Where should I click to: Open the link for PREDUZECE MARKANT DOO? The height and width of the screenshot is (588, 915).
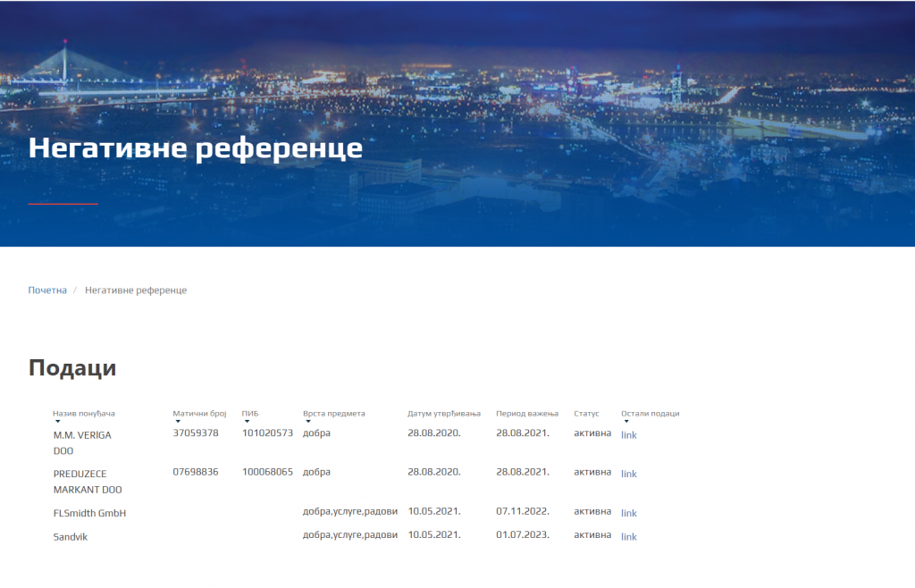[x=628, y=474]
